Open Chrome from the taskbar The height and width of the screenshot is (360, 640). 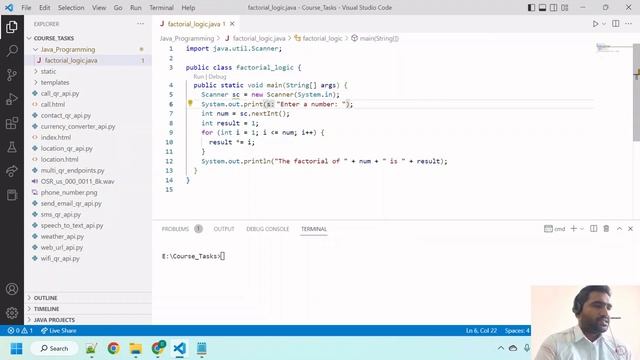click(x=113, y=349)
